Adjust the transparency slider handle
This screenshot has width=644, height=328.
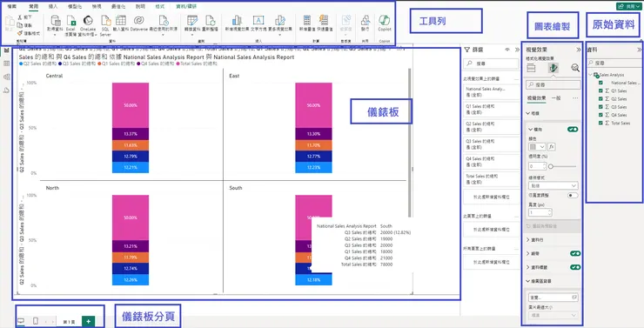tap(551, 166)
